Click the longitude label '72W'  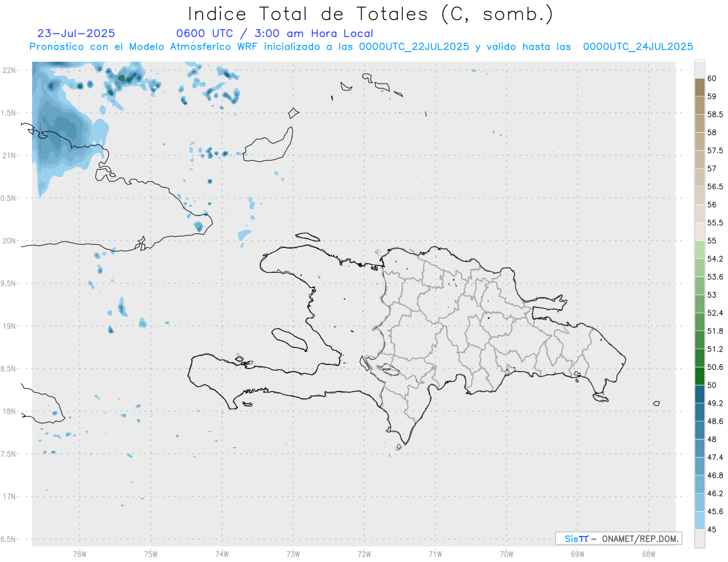point(365,554)
